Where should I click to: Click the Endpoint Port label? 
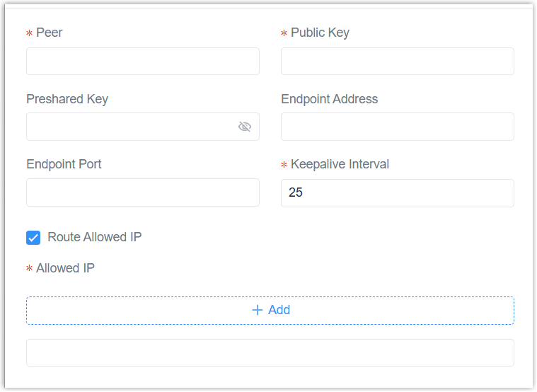(64, 164)
